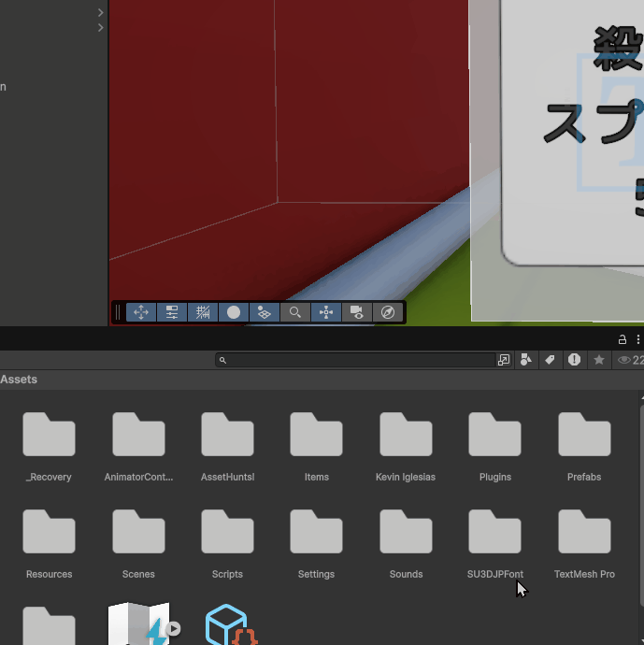Expand the lower hierarchy chevron arrow
The image size is (644, 645).
[101, 28]
